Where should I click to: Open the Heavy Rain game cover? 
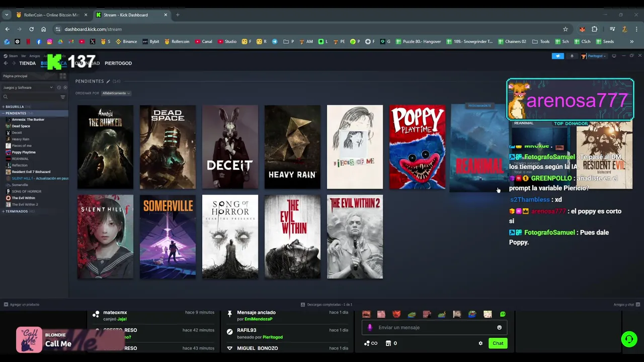point(292,147)
